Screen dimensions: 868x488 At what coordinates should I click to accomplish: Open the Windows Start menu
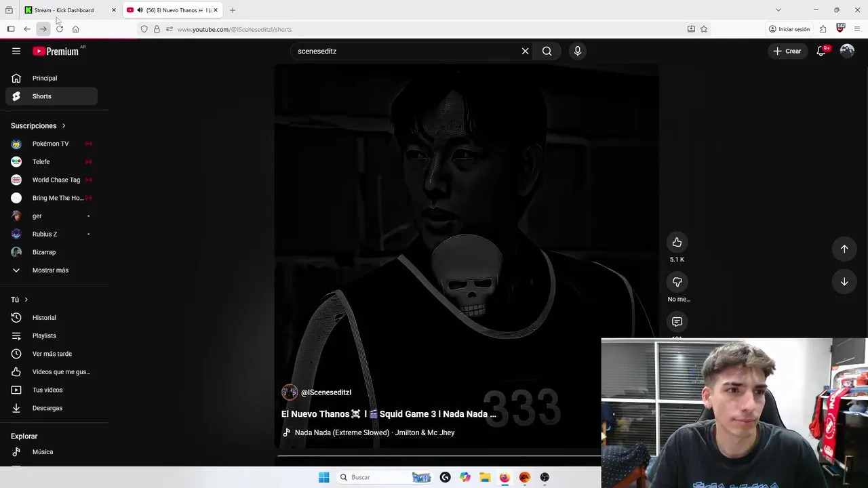(324, 477)
